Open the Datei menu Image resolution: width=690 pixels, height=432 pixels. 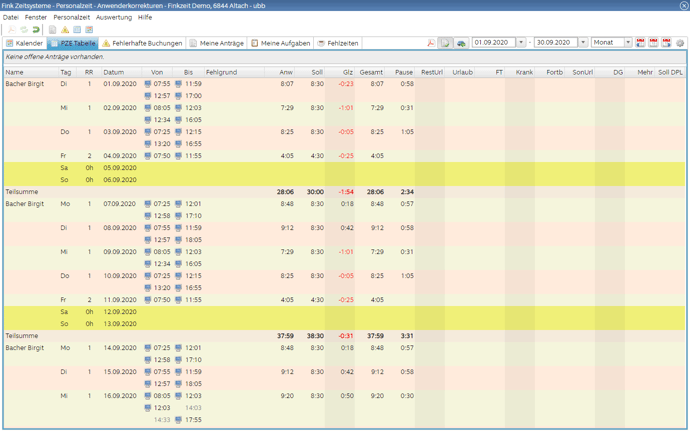[11, 17]
